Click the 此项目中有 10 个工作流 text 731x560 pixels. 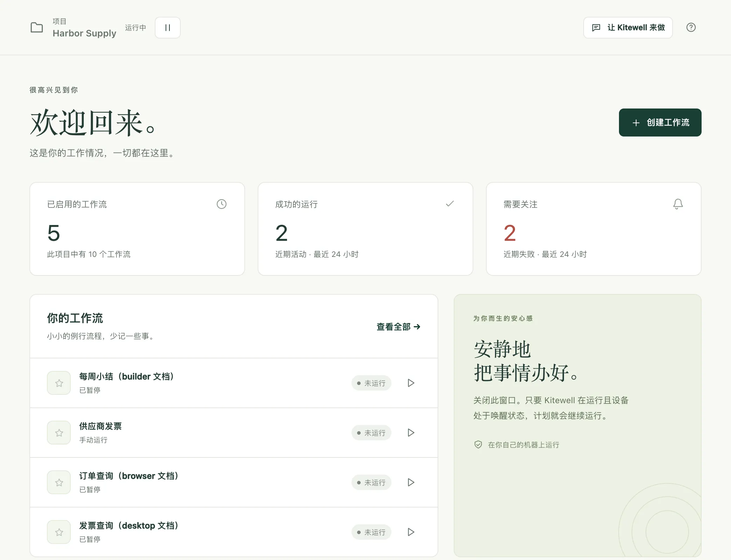pyautogui.click(x=89, y=254)
